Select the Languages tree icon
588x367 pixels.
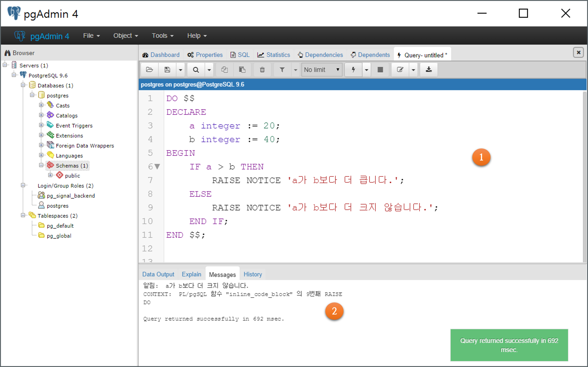click(50, 155)
